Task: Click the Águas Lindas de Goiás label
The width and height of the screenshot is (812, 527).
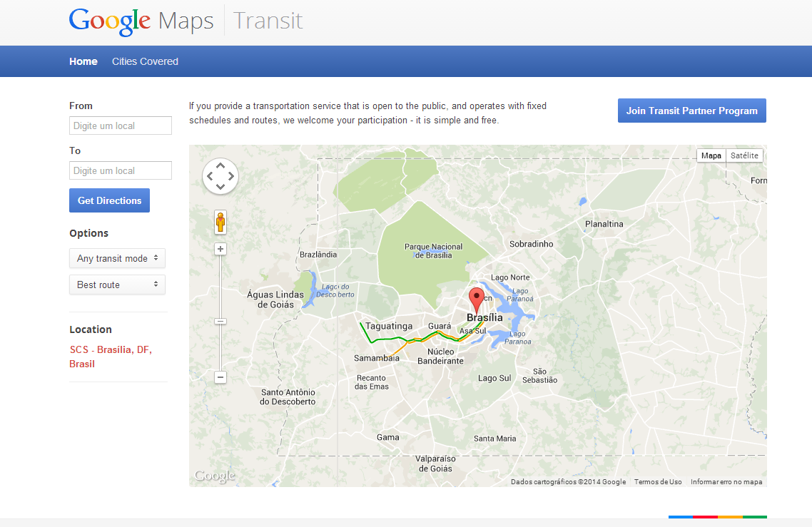Action: pos(275,300)
